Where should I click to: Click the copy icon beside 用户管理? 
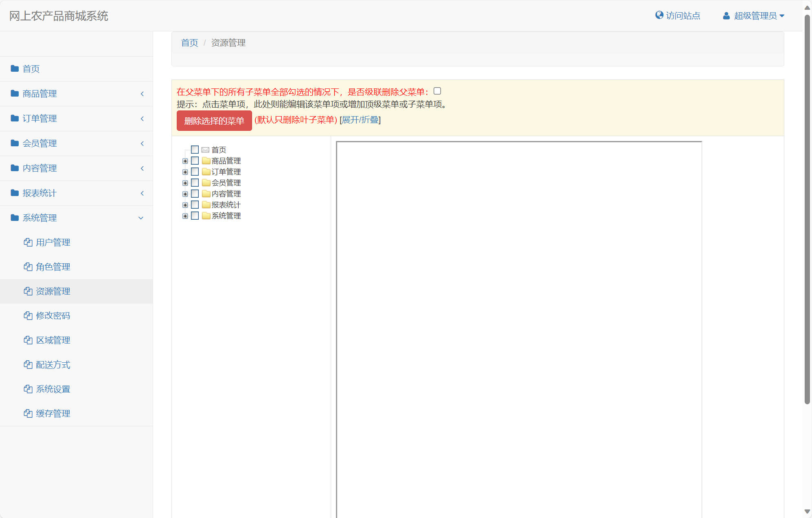(x=28, y=242)
